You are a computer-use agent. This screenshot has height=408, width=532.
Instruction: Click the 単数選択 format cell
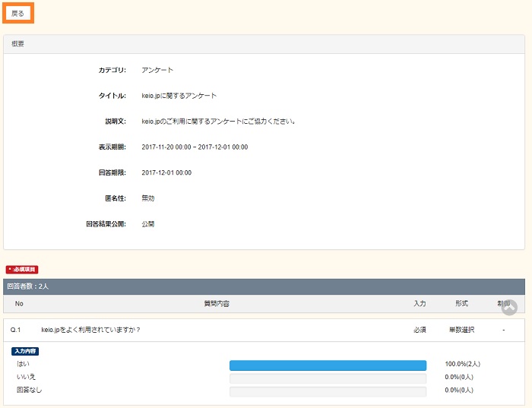click(462, 330)
